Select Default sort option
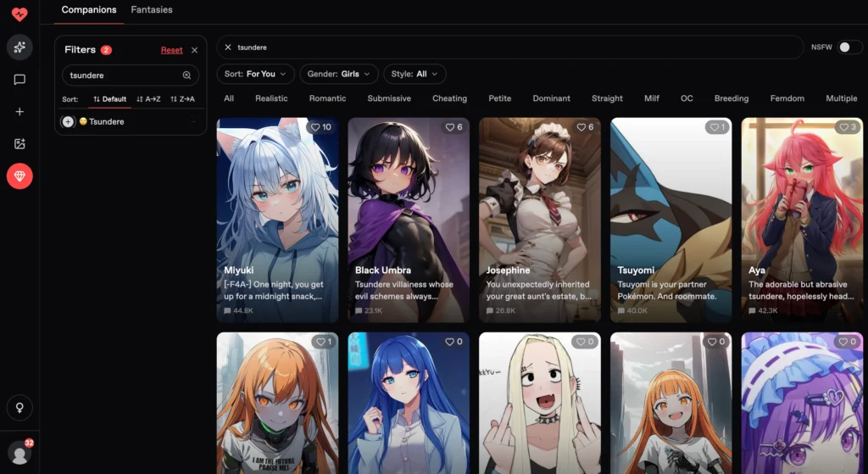 pyautogui.click(x=109, y=99)
